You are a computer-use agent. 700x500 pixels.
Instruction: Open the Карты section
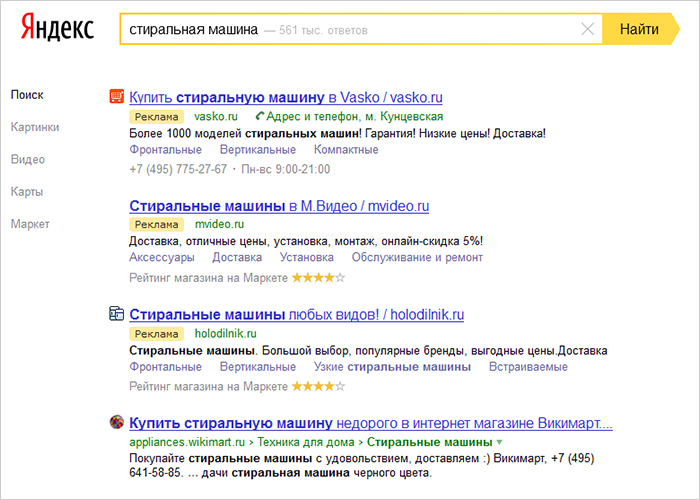27,192
